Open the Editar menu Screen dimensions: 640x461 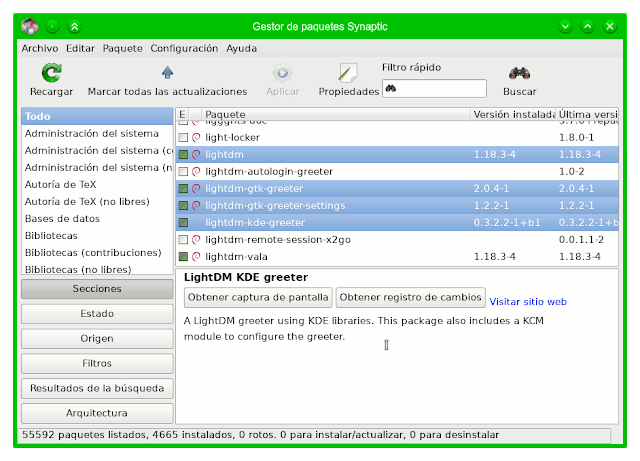(80, 48)
